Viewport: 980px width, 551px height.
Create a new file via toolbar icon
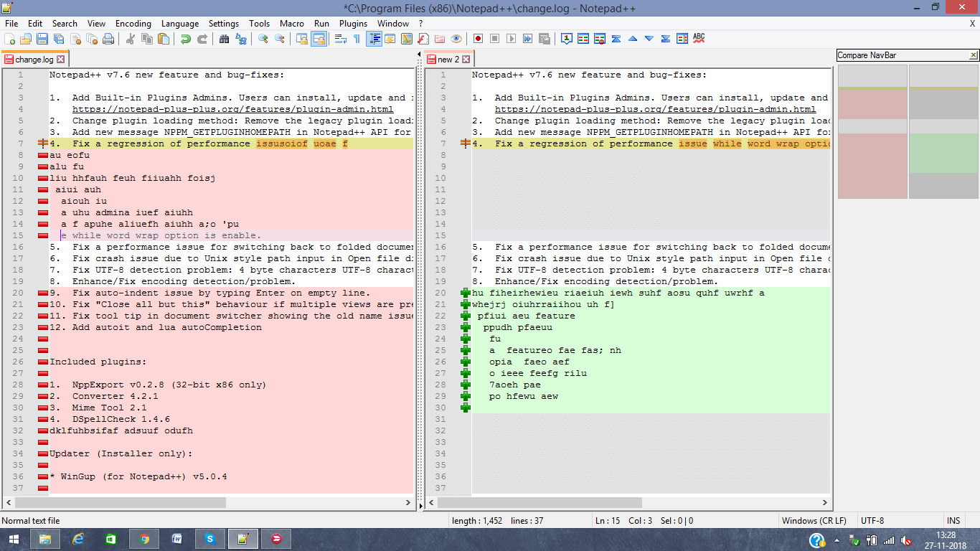[9, 39]
